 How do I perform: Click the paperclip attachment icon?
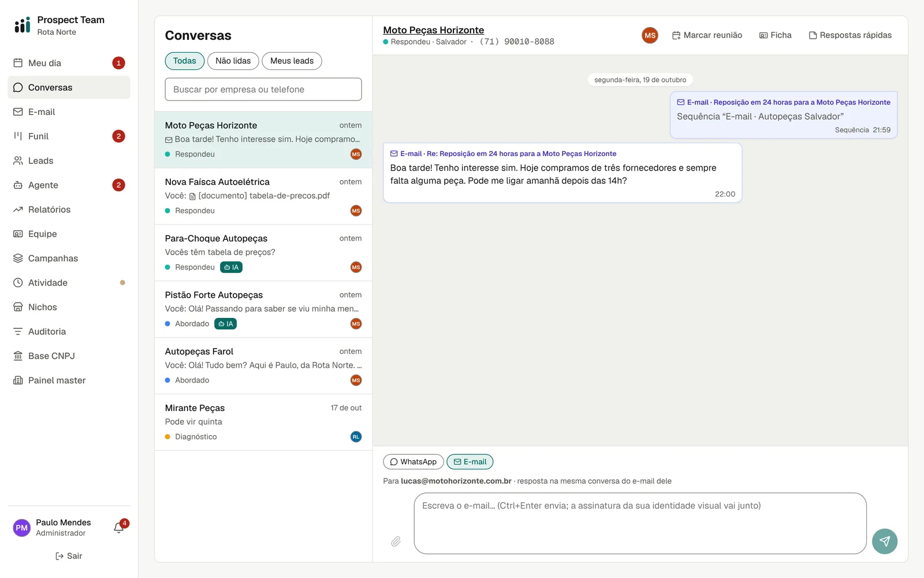click(x=396, y=542)
